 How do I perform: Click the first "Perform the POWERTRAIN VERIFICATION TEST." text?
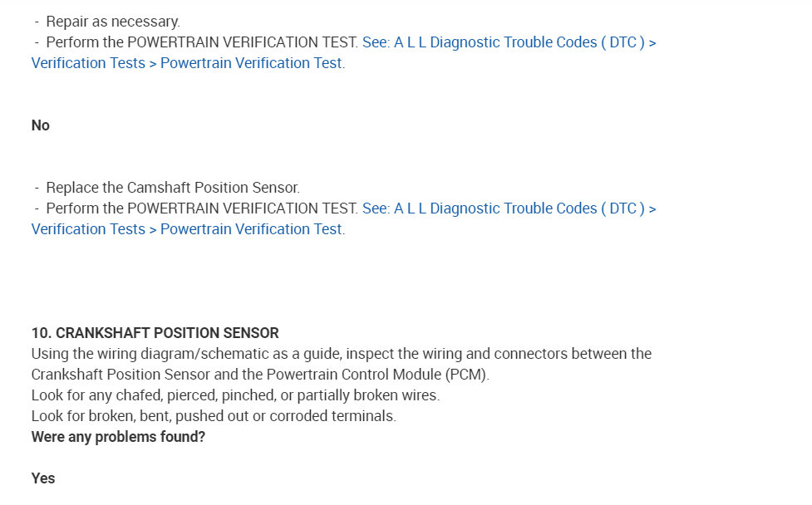tap(202, 42)
